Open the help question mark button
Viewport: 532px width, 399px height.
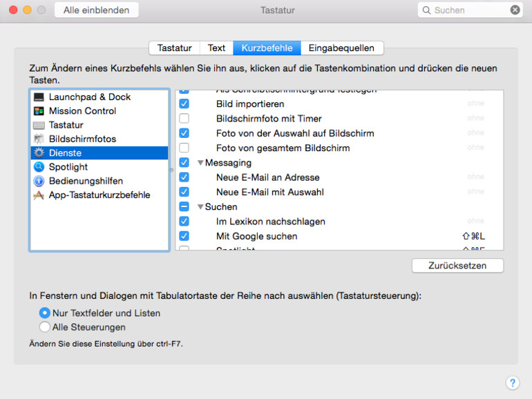click(512, 382)
